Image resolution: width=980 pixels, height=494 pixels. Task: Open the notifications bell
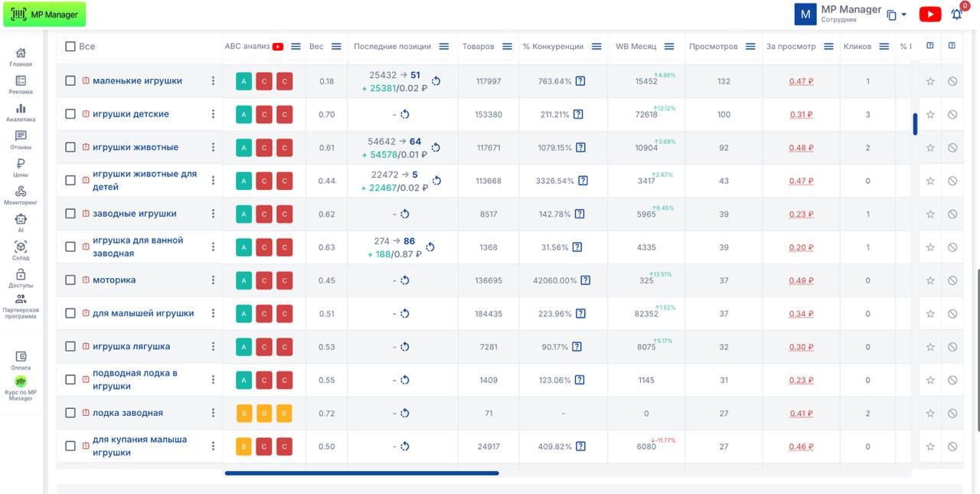[956, 14]
